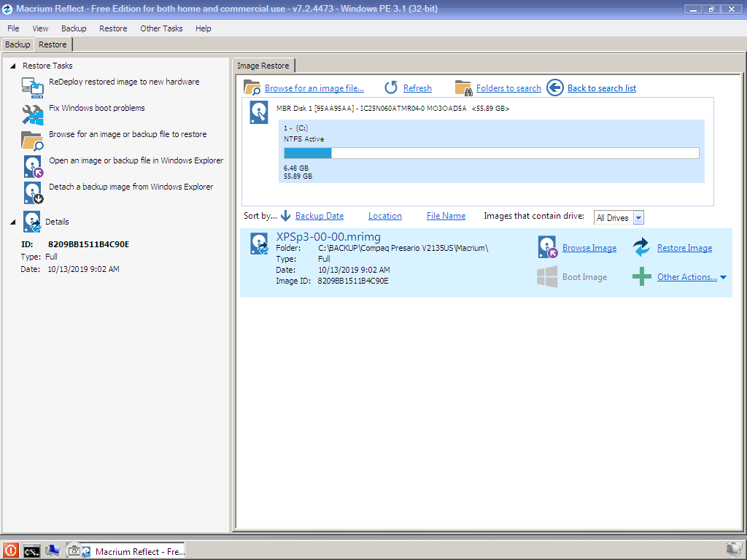This screenshot has width=747, height=560.
Task: Open the Other Tasks menu
Action: [x=161, y=28]
